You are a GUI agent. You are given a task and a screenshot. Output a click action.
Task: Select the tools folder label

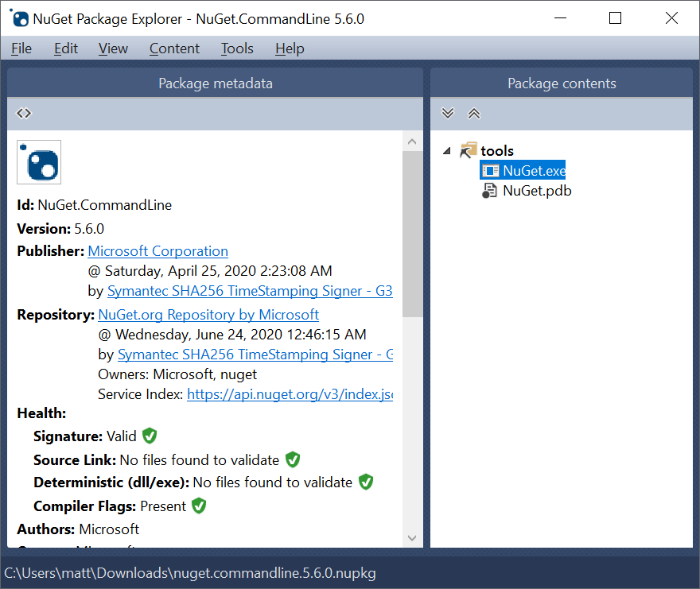click(x=497, y=151)
